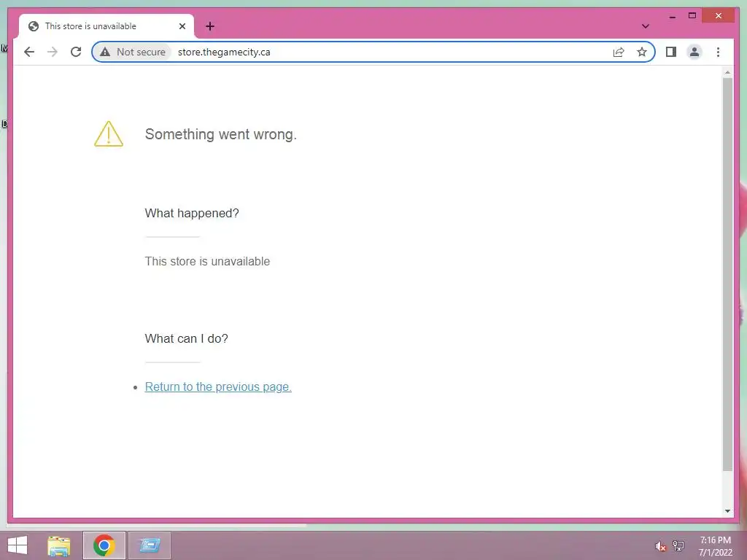Click the 'Something went wrong.' heading
This screenshot has height=560, width=747.
tap(220, 134)
